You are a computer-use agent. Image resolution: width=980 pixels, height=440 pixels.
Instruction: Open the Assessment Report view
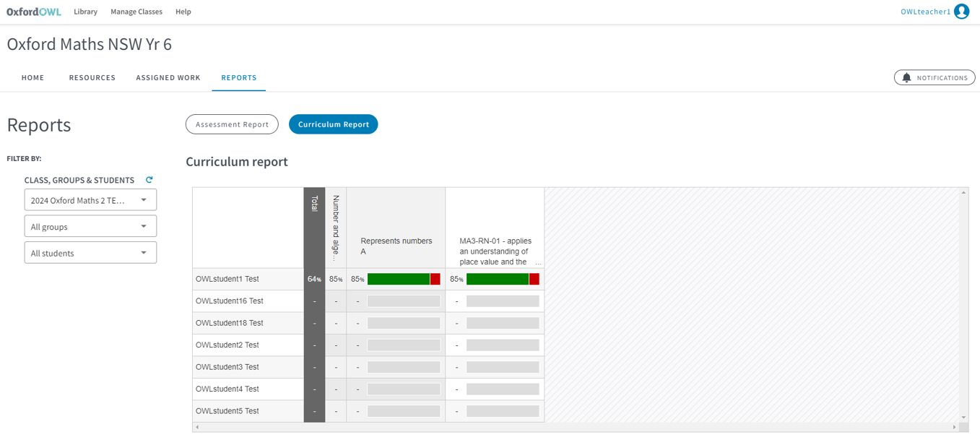pyautogui.click(x=232, y=124)
